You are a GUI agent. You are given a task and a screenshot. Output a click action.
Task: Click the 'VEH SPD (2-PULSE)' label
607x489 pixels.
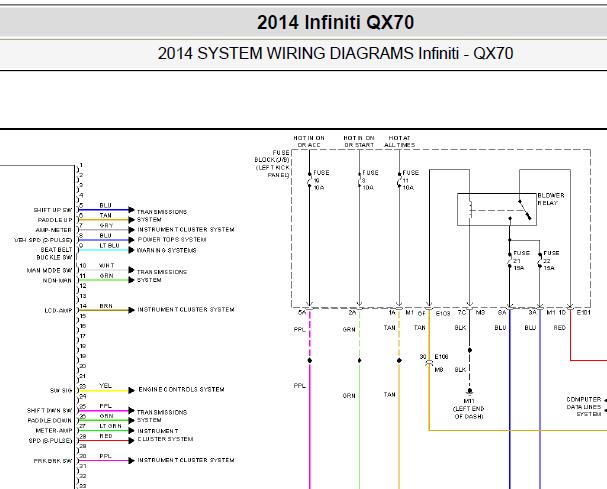tap(43, 240)
